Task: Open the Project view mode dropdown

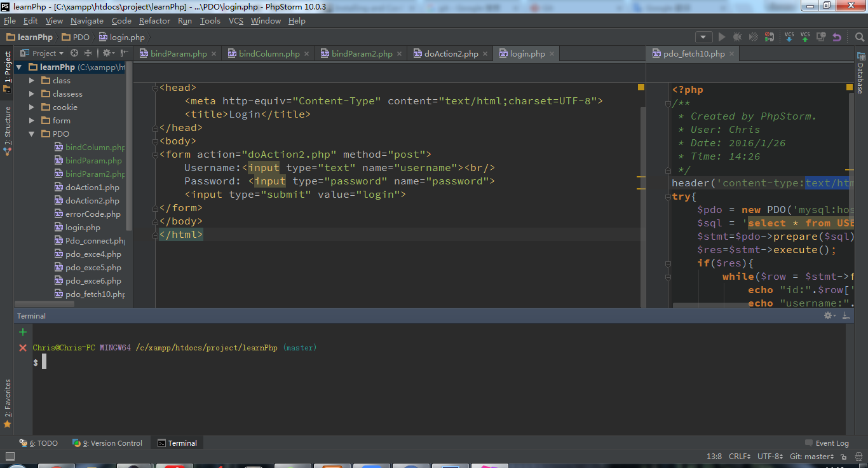Action: click(43, 53)
